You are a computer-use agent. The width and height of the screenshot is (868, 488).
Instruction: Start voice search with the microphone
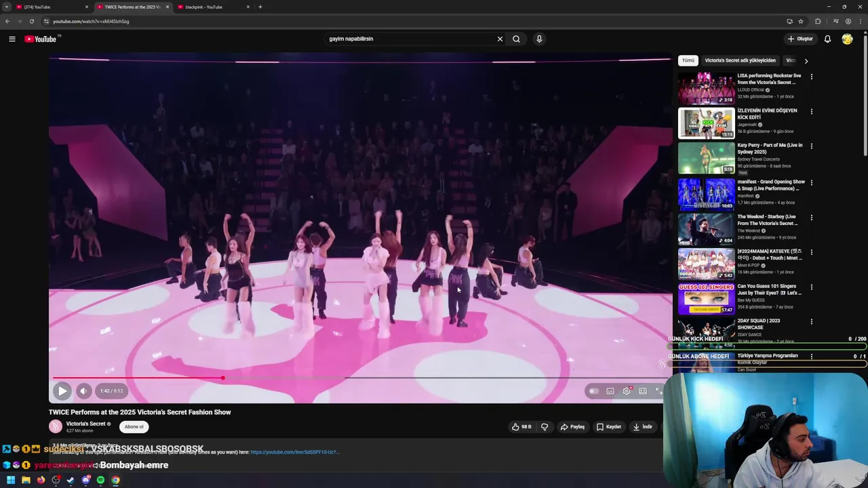(539, 39)
